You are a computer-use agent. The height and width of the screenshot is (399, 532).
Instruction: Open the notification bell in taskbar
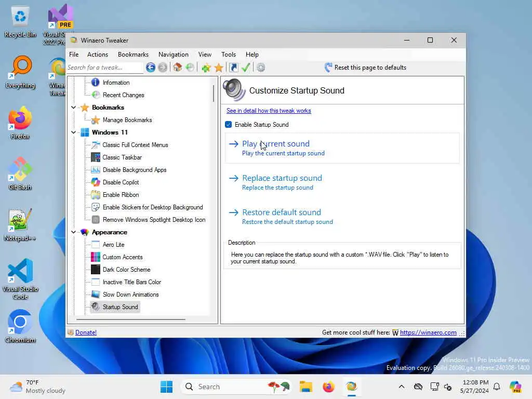pos(497,387)
